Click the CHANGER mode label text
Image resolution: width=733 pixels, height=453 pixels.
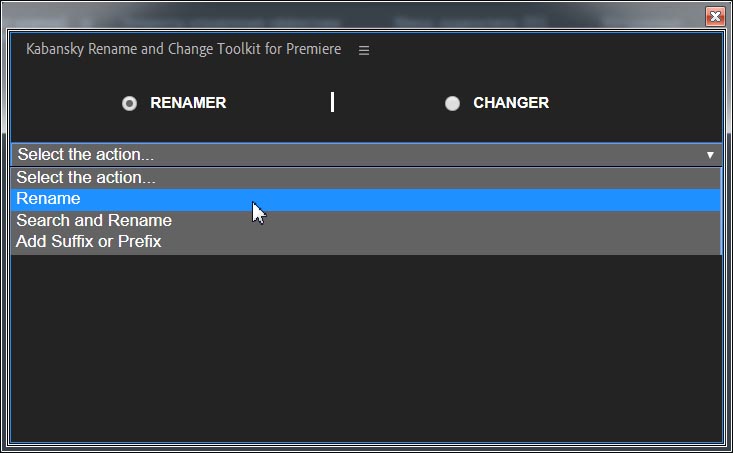pyautogui.click(x=511, y=103)
